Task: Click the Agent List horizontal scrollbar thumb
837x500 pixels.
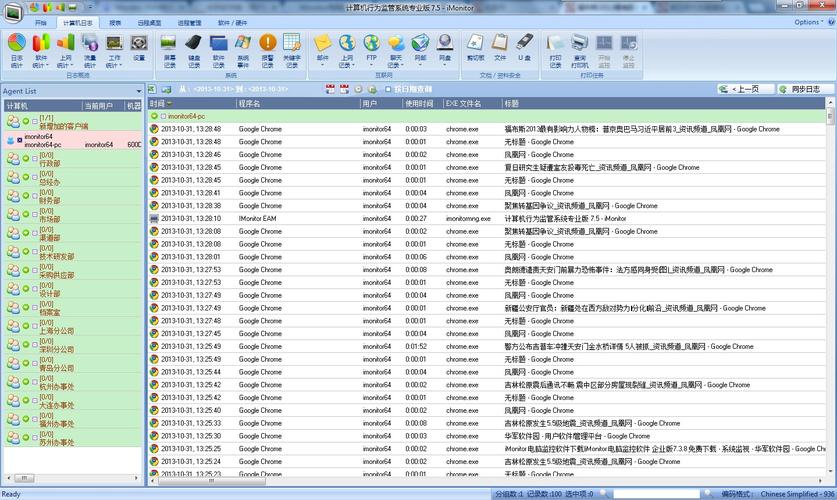Action: click(24, 478)
